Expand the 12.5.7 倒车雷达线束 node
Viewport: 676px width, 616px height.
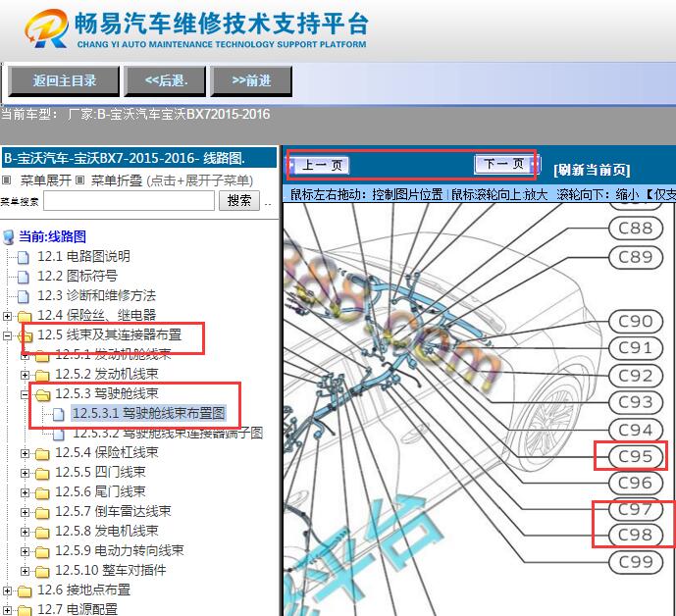pos(25,512)
